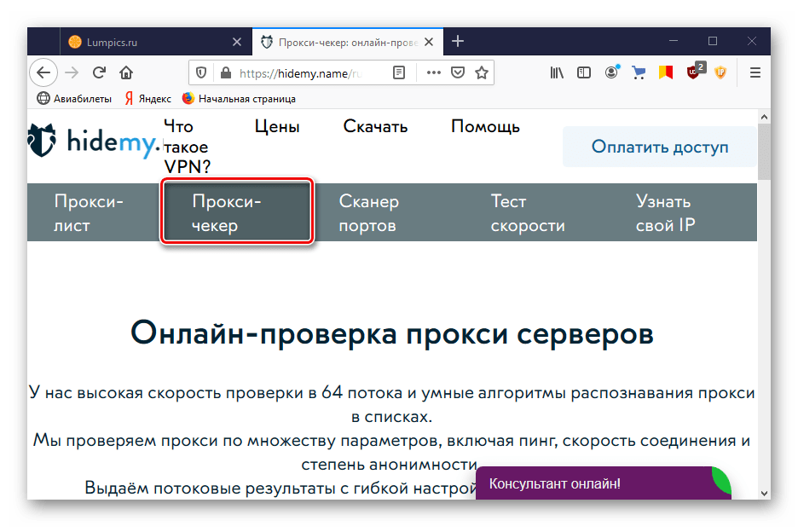This screenshot has height=532, width=798.
Task: Open page actions three-dot menu
Action: click(x=434, y=73)
